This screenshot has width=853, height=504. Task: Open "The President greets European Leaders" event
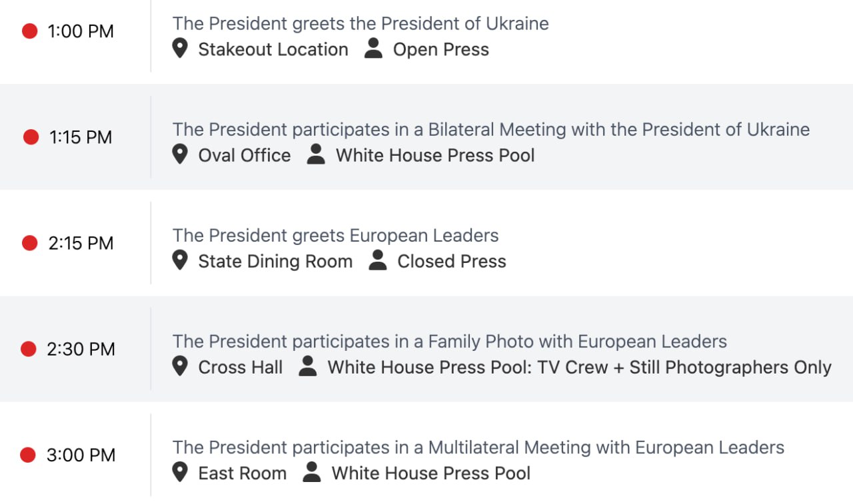click(335, 235)
